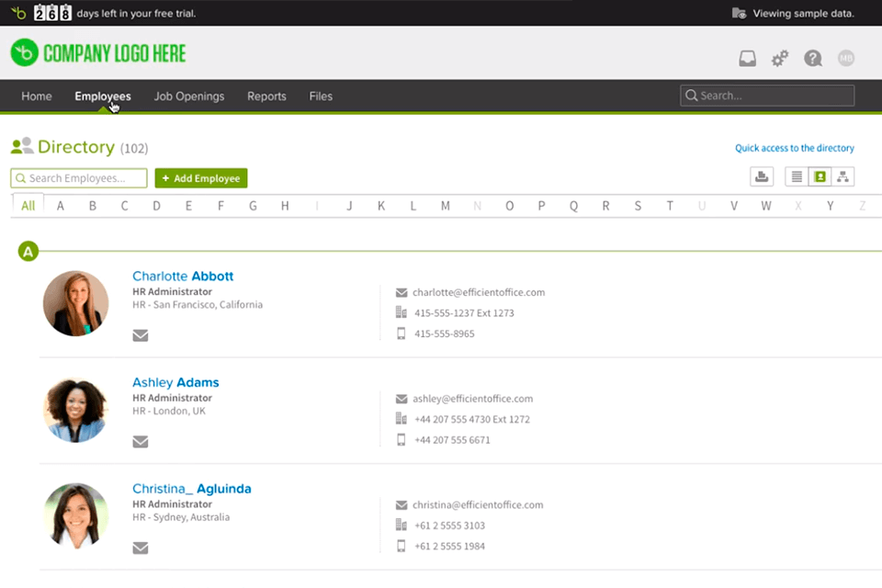Viewport: 882px width, 588px height.
Task: Click the green A section marker
Action: coord(28,251)
